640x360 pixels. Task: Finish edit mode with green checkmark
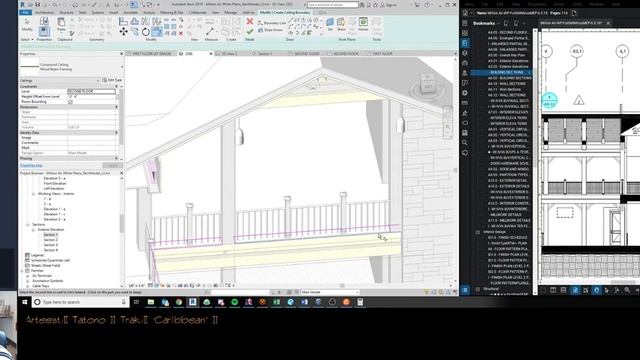click(x=250, y=31)
